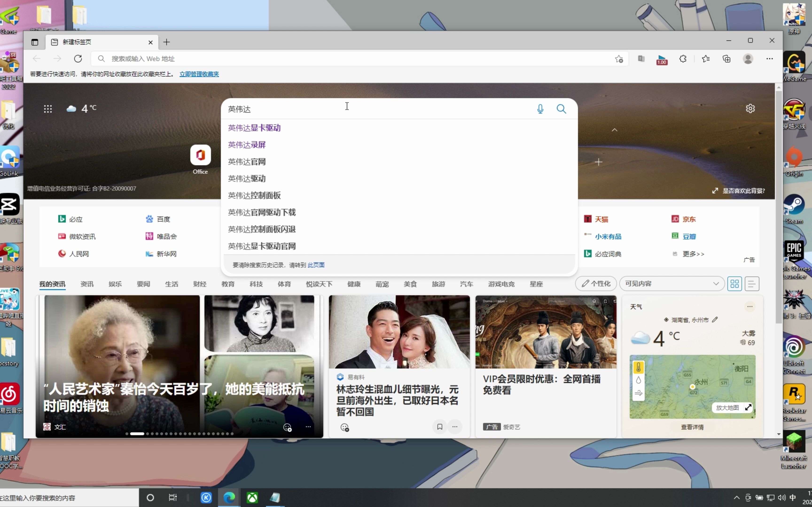Click the 立即管理收藏夹 link
The image size is (812, 507).
tap(199, 74)
